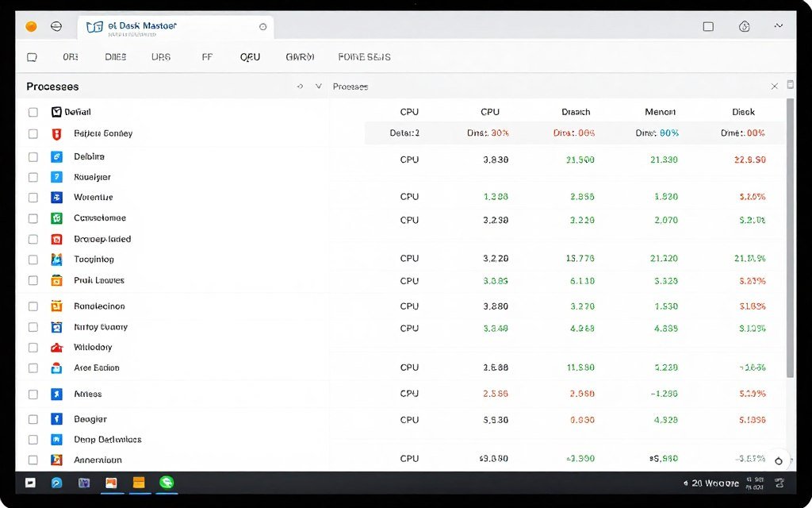Check the checkbox next to Defrail

click(x=33, y=112)
